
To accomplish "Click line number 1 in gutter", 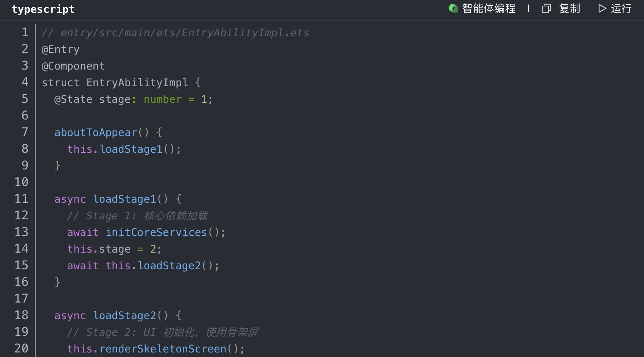I will click(x=25, y=33).
